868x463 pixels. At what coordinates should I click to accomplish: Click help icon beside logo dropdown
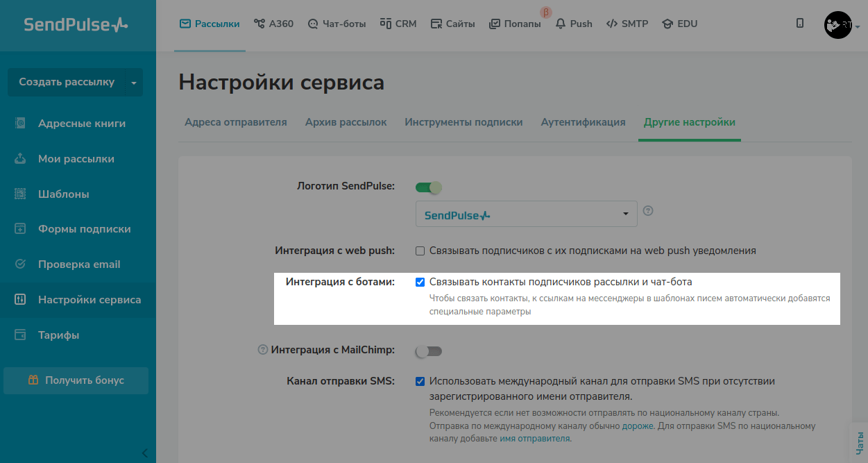(648, 211)
